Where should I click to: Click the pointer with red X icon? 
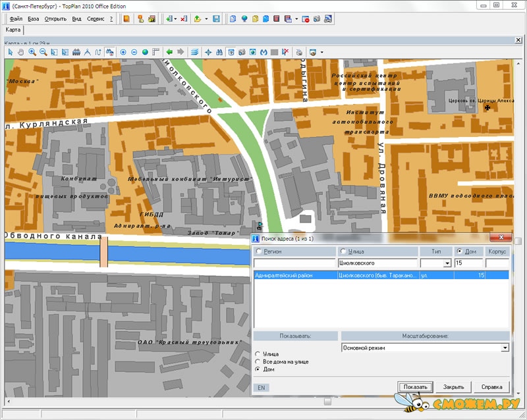[x=285, y=52]
